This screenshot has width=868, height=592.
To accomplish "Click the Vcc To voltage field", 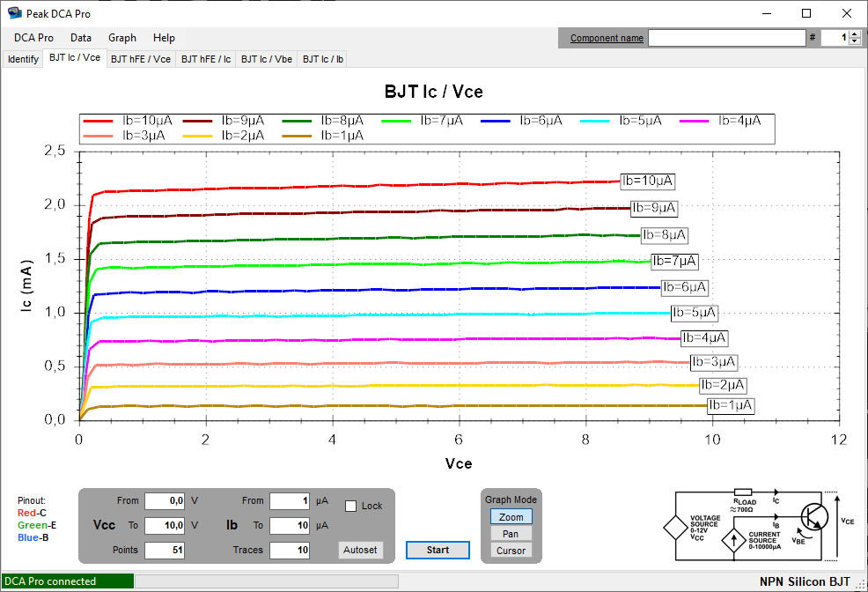I will [x=165, y=525].
